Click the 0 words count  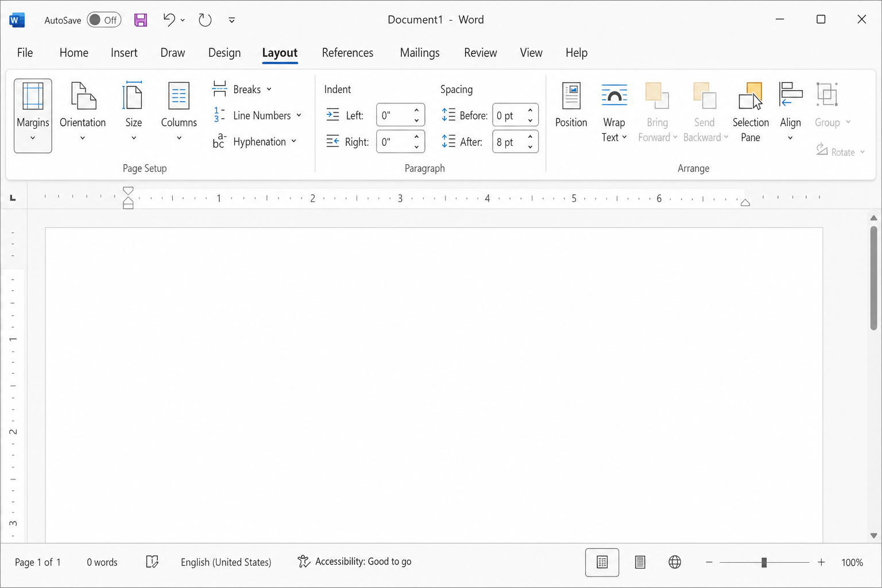[x=102, y=562]
